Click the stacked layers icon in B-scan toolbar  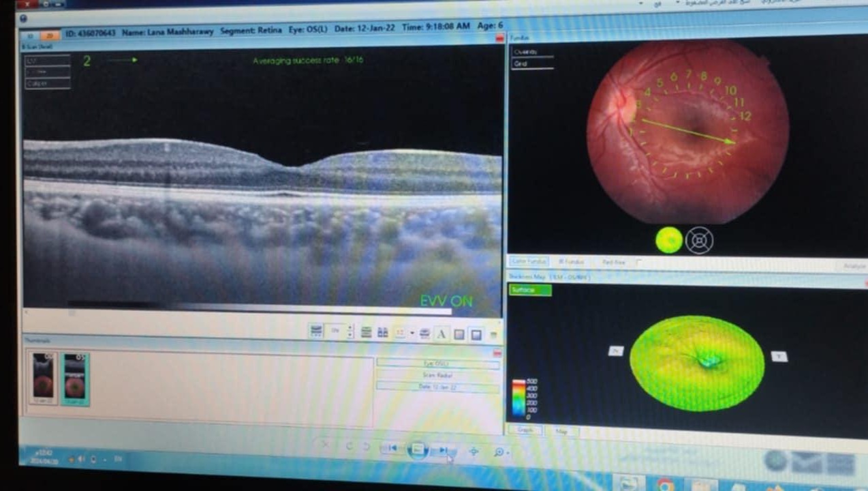(x=367, y=332)
